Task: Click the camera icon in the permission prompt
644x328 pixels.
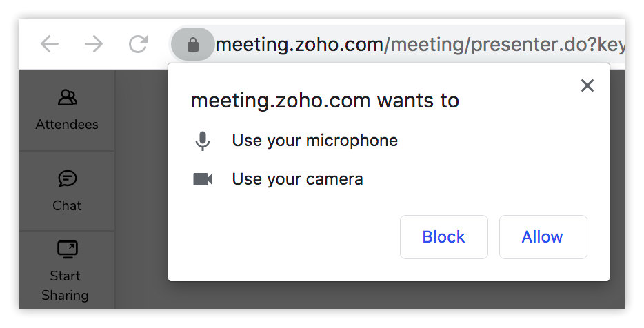Action: click(x=202, y=180)
